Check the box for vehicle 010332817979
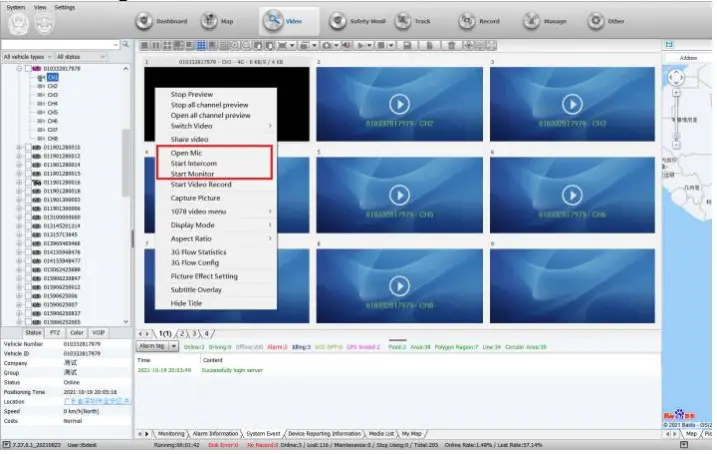This screenshot has width=717, height=454. click(x=28, y=69)
